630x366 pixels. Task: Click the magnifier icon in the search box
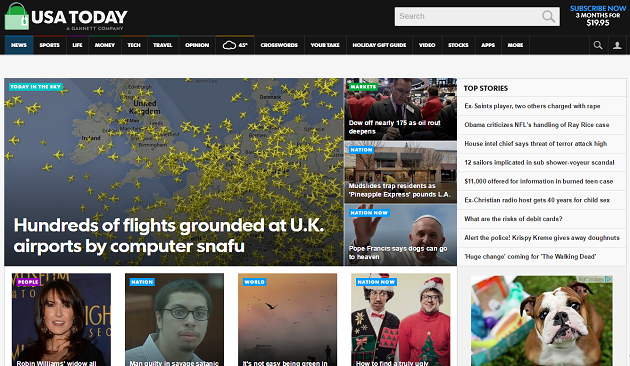pyautogui.click(x=548, y=16)
